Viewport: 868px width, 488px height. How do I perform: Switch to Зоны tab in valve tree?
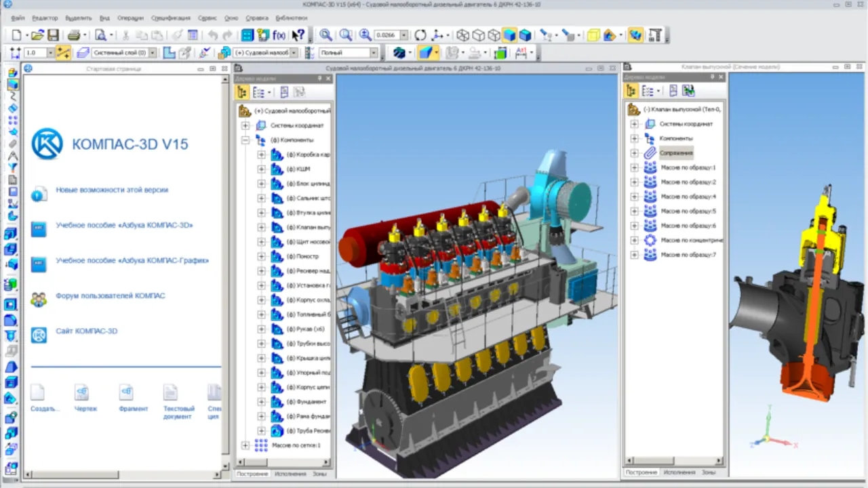pyautogui.click(x=709, y=472)
